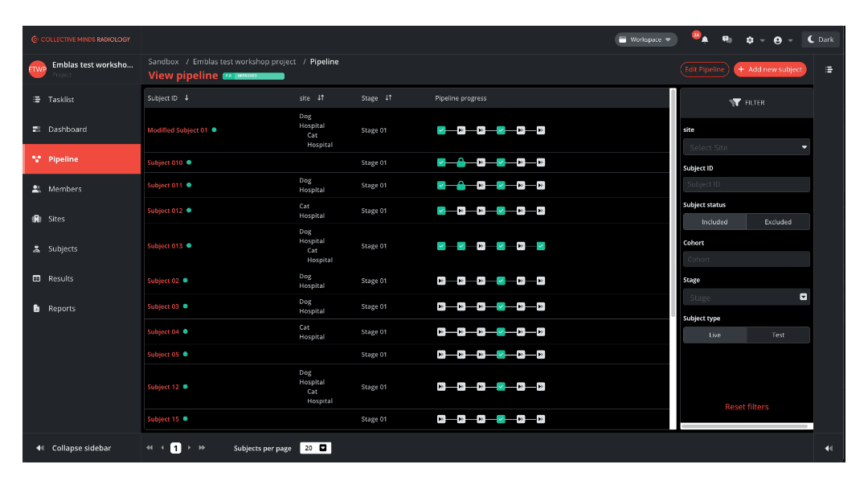Click the chat messages icon
This screenshot has width=868, height=489.
(727, 39)
